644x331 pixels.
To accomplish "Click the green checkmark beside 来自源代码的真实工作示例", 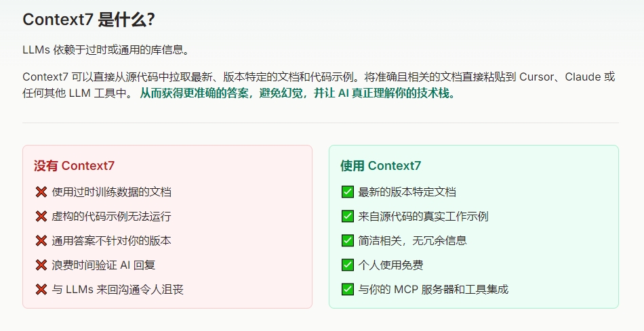I will tap(348, 216).
